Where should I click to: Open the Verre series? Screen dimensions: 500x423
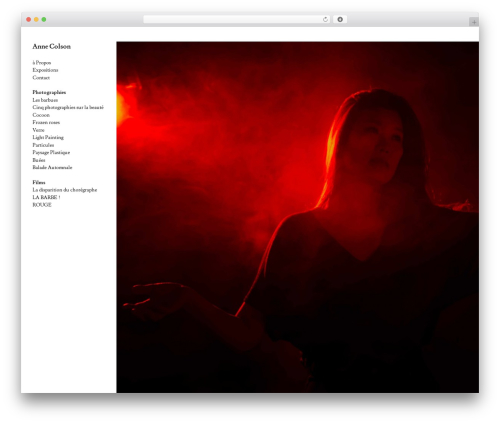coord(38,130)
